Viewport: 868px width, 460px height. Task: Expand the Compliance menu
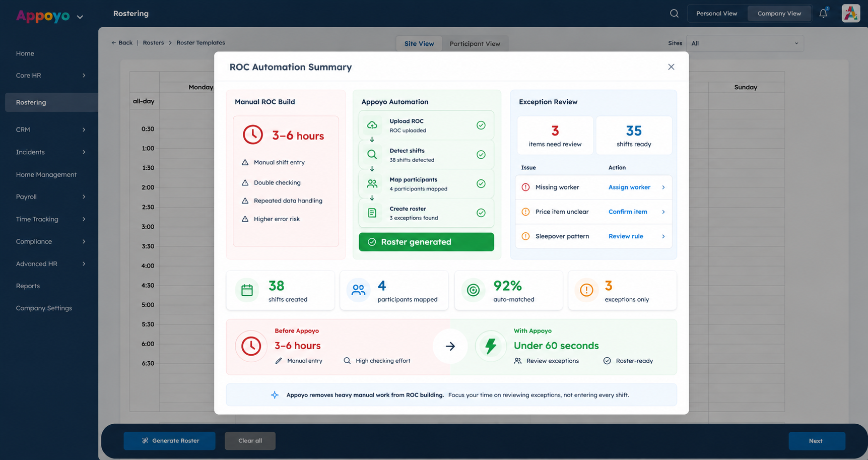coord(84,242)
